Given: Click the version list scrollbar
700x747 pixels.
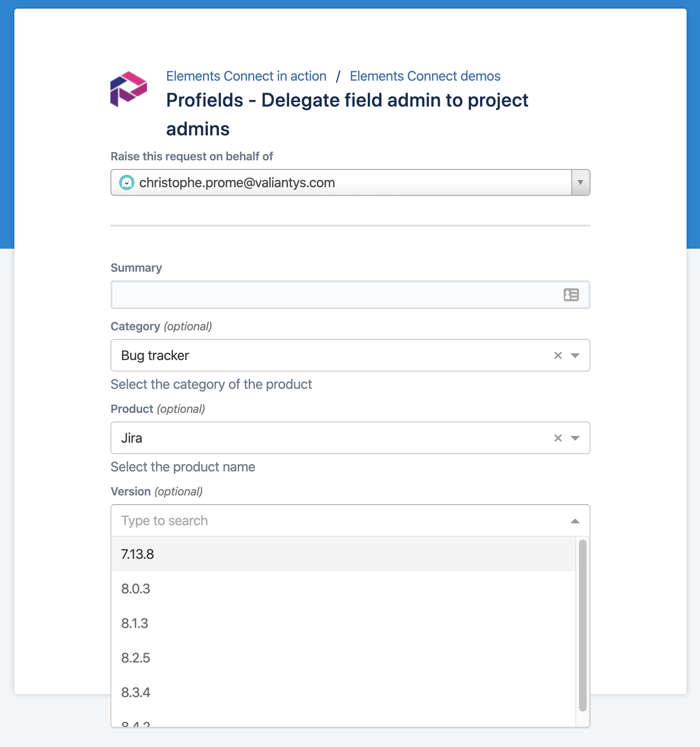Looking at the screenshot, I should (x=583, y=625).
